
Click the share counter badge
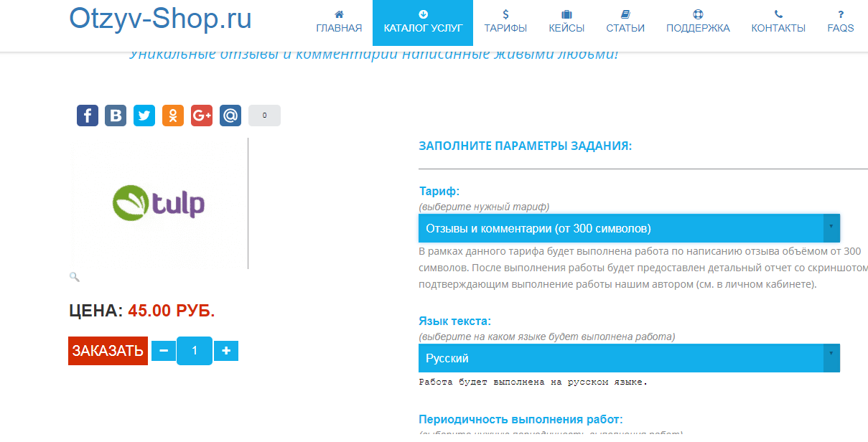click(x=264, y=116)
